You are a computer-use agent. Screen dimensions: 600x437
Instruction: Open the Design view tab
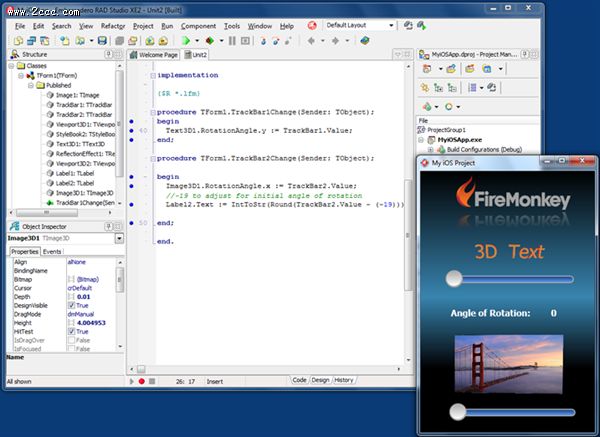[320, 380]
